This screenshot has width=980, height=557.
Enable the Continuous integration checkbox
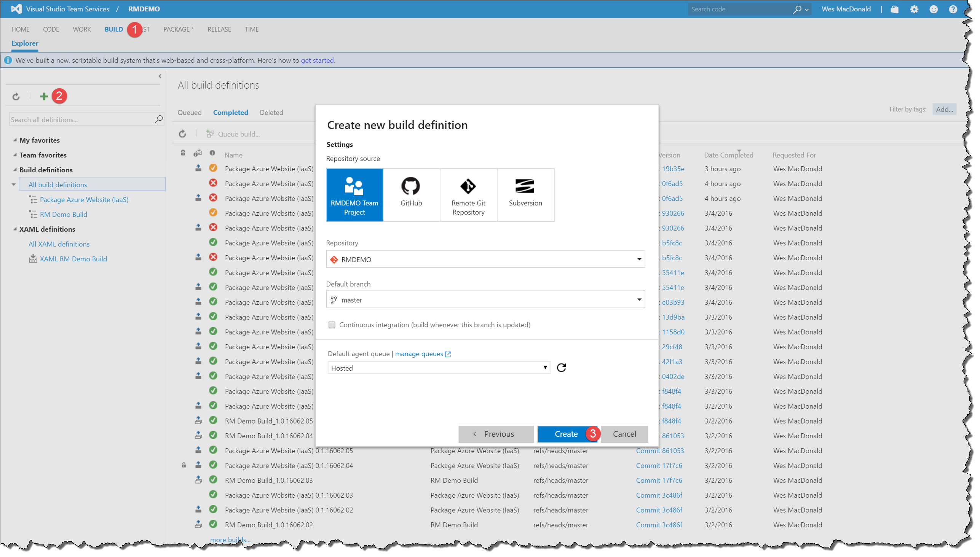[x=332, y=325]
